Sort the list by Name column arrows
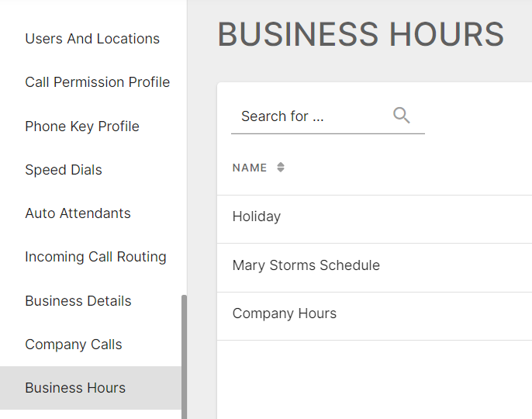 [x=281, y=167]
